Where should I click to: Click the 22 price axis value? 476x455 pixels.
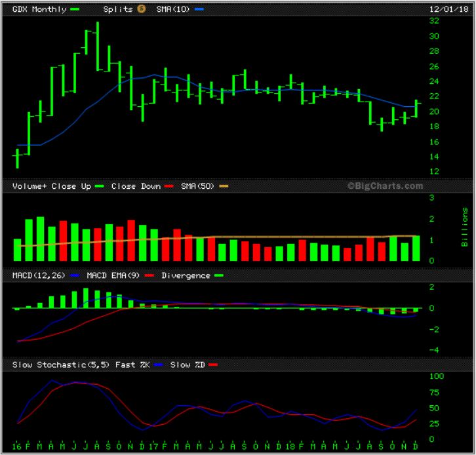[x=434, y=96]
